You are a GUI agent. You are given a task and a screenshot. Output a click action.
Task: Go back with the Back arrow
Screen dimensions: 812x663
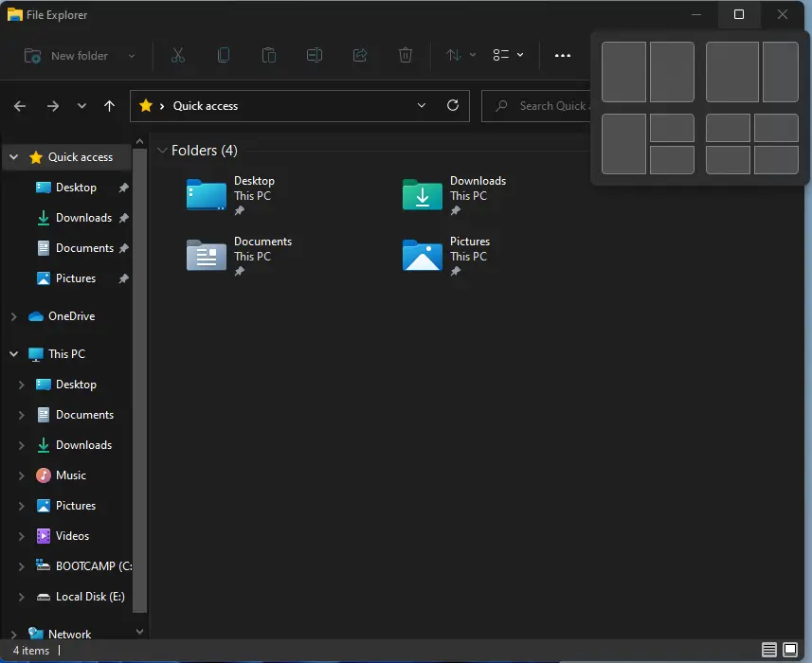tap(20, 106)
